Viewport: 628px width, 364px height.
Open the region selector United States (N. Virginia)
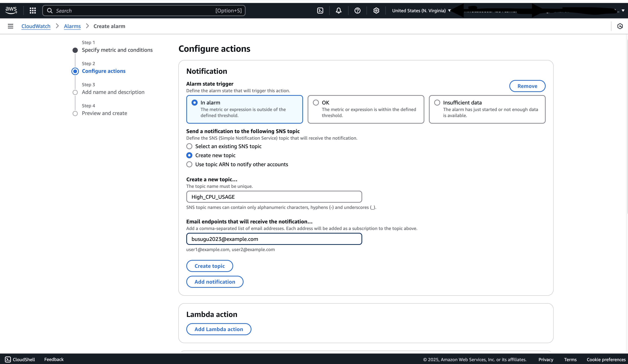pyautogui.click(x=421, y=11)
